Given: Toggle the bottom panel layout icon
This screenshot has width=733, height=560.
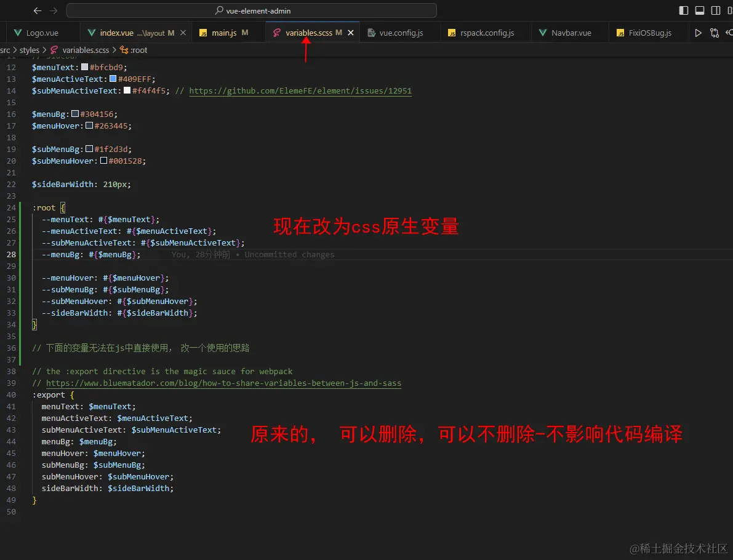Looking at the screenshot, I should pos(699,10).
